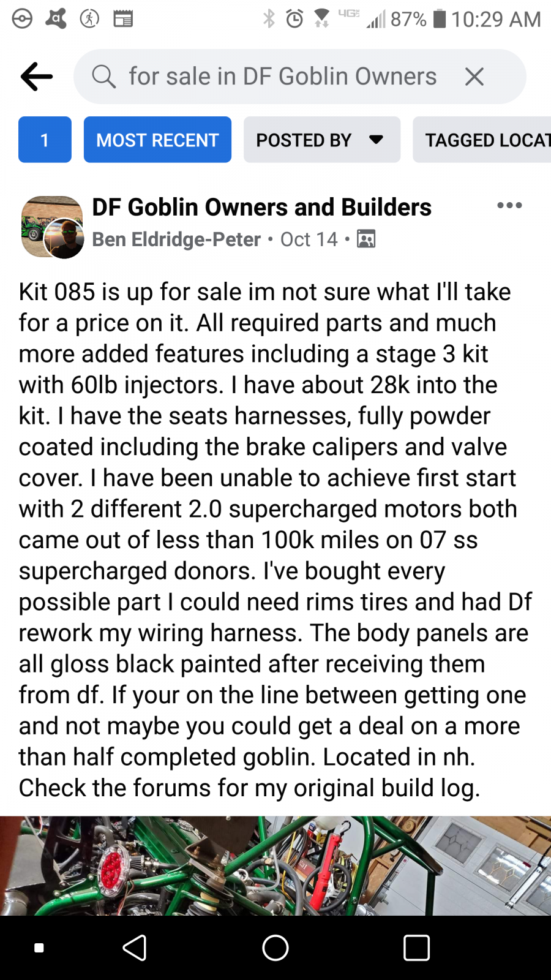Open the TAGGED LOCATION filter
The height and width of the screenshot is (980, 551).
(482, 140)
